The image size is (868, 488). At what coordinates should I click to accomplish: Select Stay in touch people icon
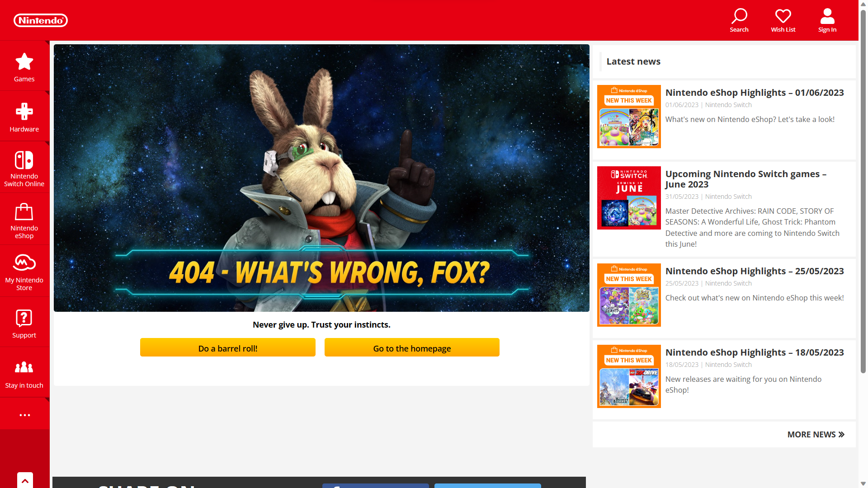point(24,367)
